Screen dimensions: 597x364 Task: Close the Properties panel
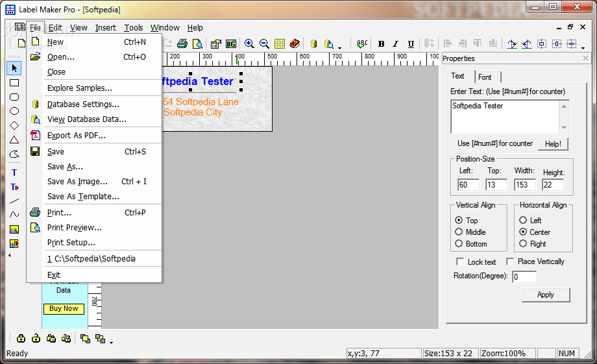pos(585,58)
